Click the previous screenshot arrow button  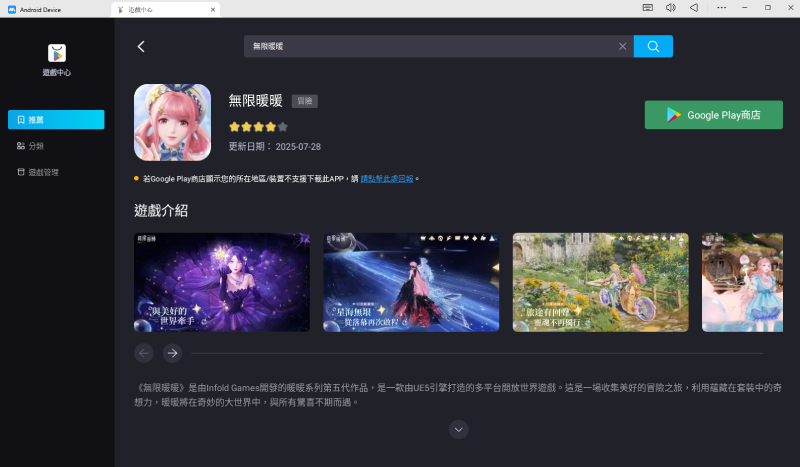point(144,353)
